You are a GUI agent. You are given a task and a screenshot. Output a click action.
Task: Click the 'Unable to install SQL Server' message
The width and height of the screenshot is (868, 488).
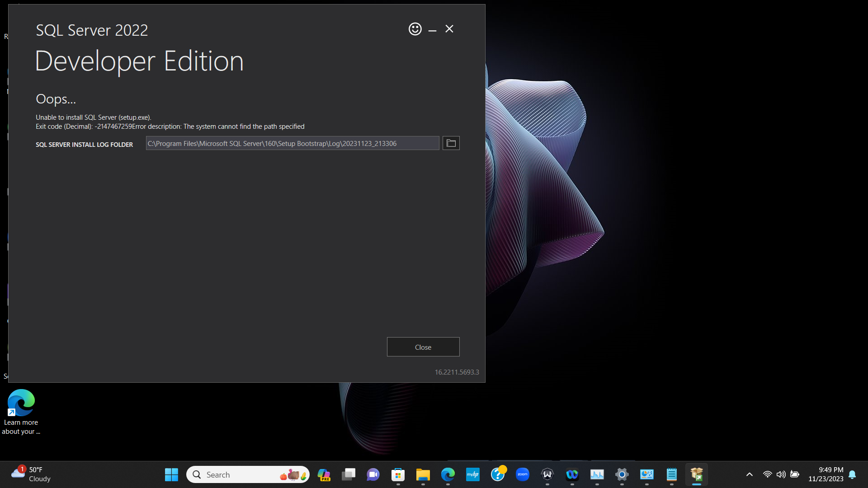pos(94,117)
